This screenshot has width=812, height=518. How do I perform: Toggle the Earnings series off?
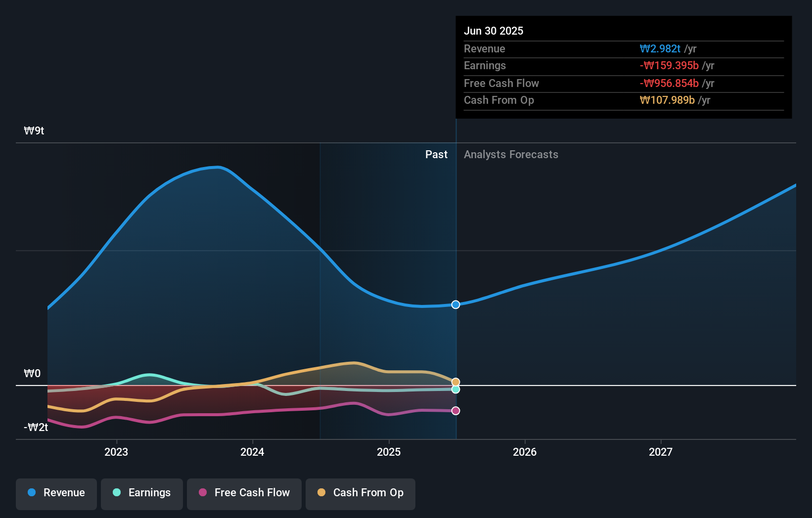[142, 493]
